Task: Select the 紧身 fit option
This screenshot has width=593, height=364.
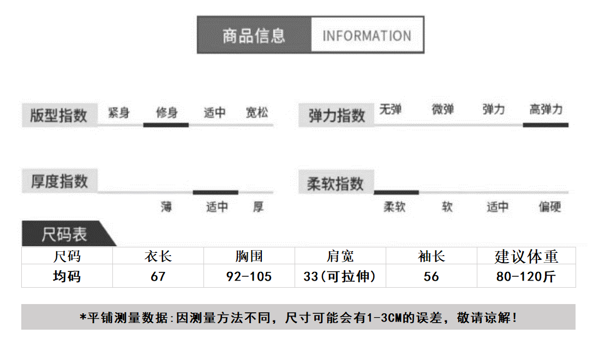Action: pos(119,112)
